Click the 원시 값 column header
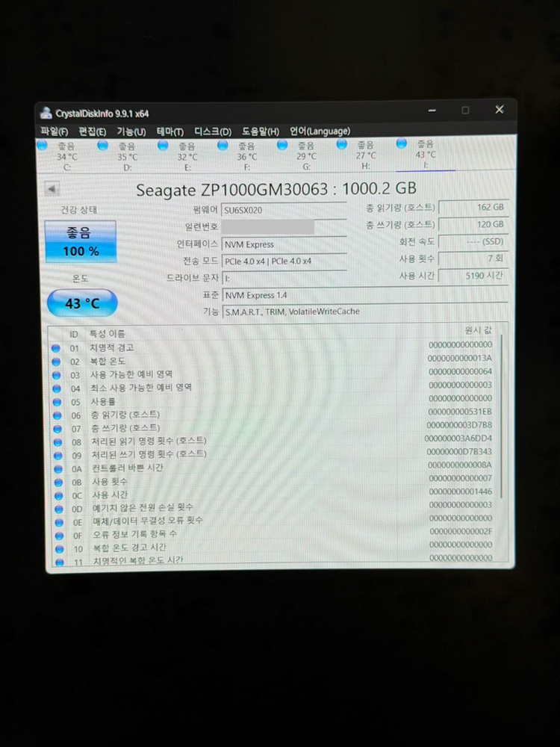 [478, 330]
